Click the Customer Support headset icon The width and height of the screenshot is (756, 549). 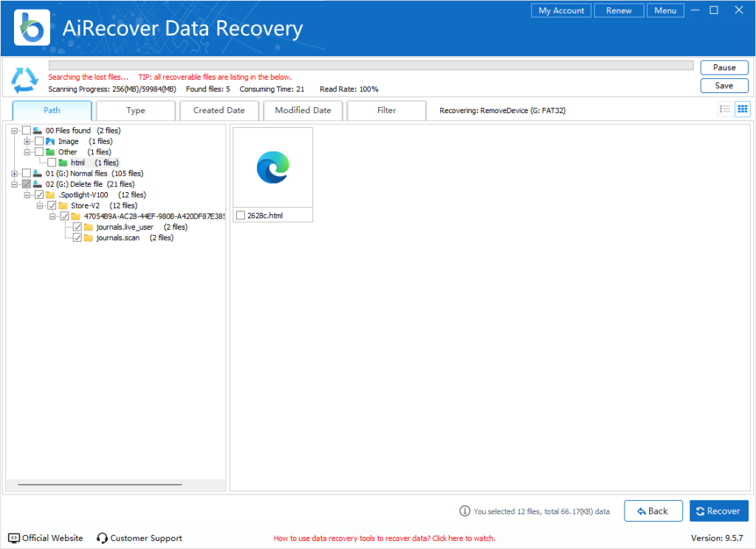click(x=103, y=538)
